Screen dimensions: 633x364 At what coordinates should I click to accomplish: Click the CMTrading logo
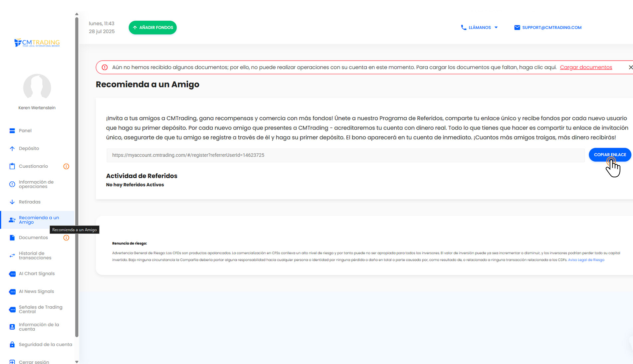[x=37, y=43]
